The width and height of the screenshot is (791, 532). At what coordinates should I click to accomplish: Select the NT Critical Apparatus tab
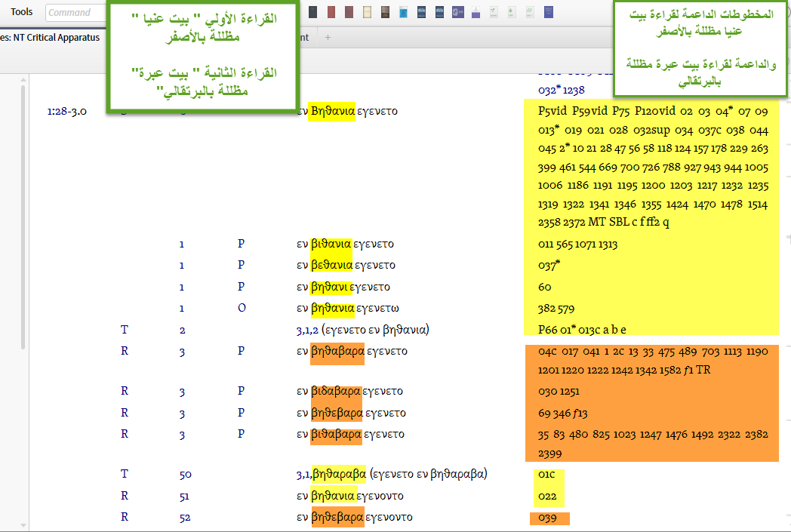tap(50, 37)
